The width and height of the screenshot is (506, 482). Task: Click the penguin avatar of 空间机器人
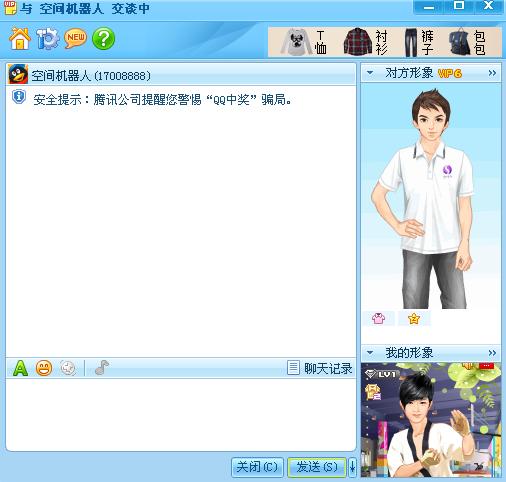pos(18,74)
